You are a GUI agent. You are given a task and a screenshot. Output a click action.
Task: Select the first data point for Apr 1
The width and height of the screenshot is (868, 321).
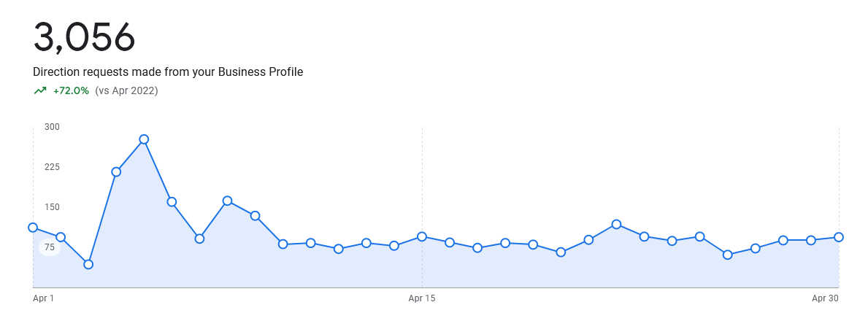click(33, 228)
